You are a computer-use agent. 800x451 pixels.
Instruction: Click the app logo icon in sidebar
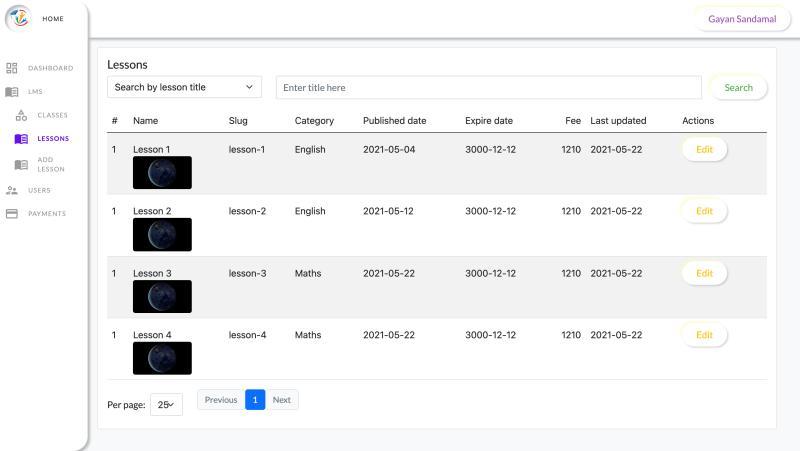[x=19, y=19]
